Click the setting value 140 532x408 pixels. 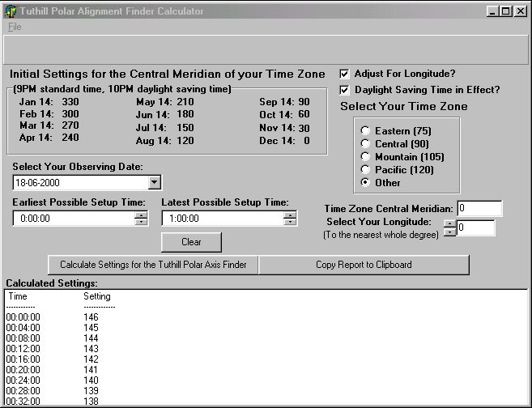tap(91, 380)
